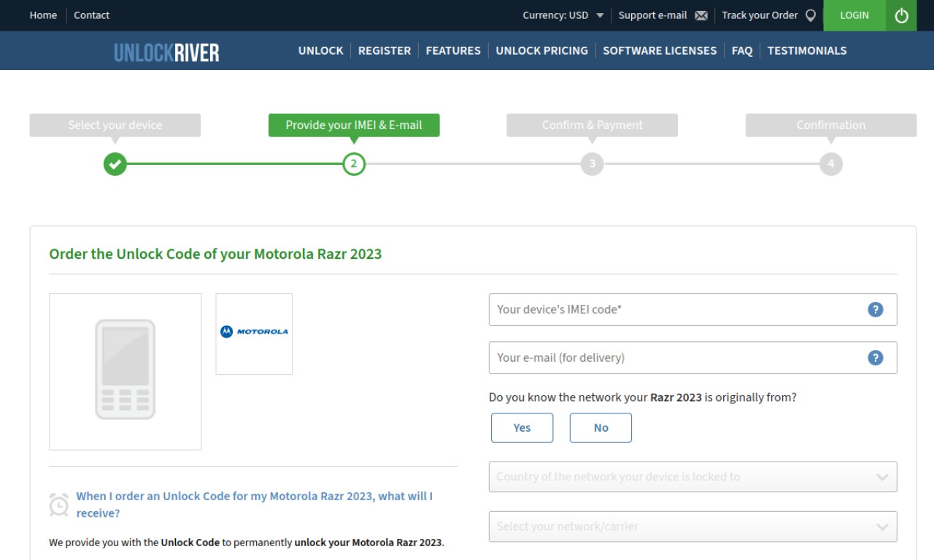Click the LOGIN button
Image resolution: width=934 pixels, height=560 pixels.
tap(854, 15)
